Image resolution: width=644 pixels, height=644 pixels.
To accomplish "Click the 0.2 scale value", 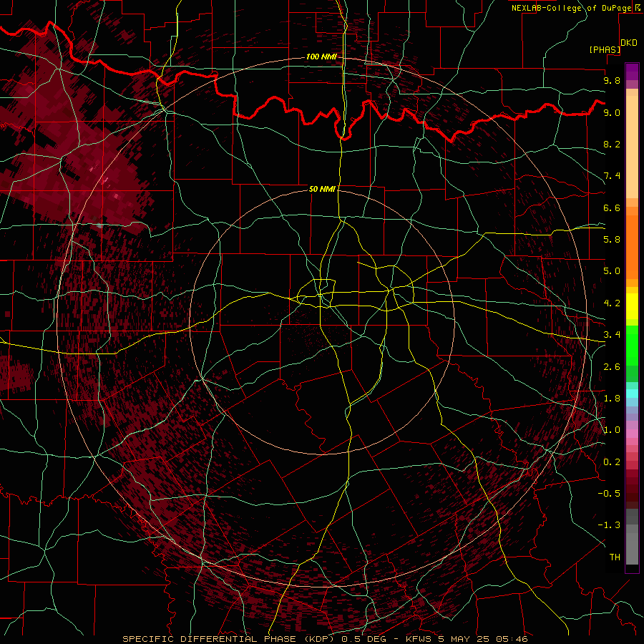I will click(612, 462).
